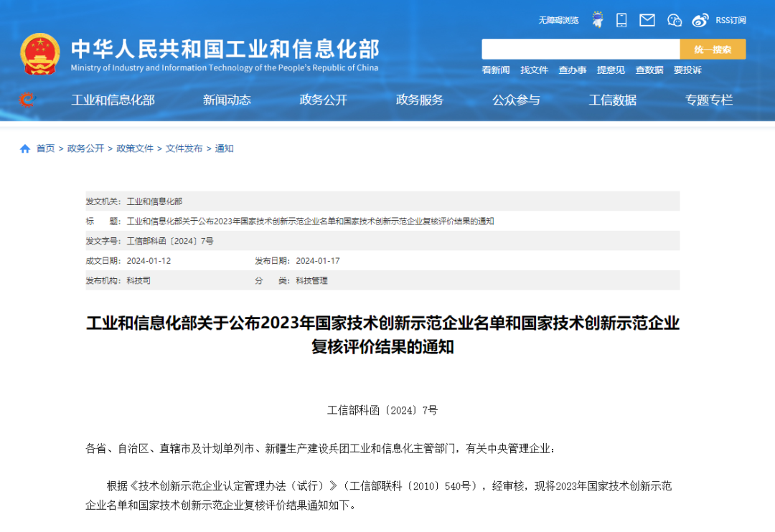Open the 无障碍浏览 accessibility link
The height and width of the screenshot is (532, 775).
click(560, 19)
